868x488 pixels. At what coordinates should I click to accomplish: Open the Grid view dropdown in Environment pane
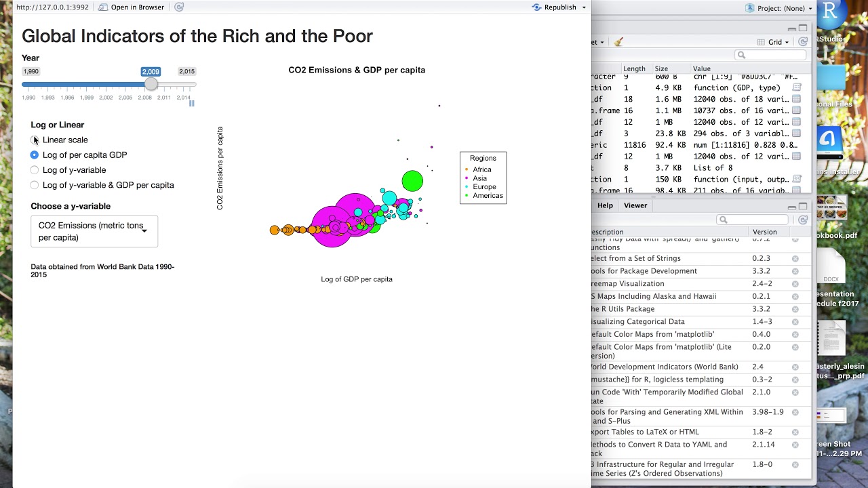coord(773,42)
